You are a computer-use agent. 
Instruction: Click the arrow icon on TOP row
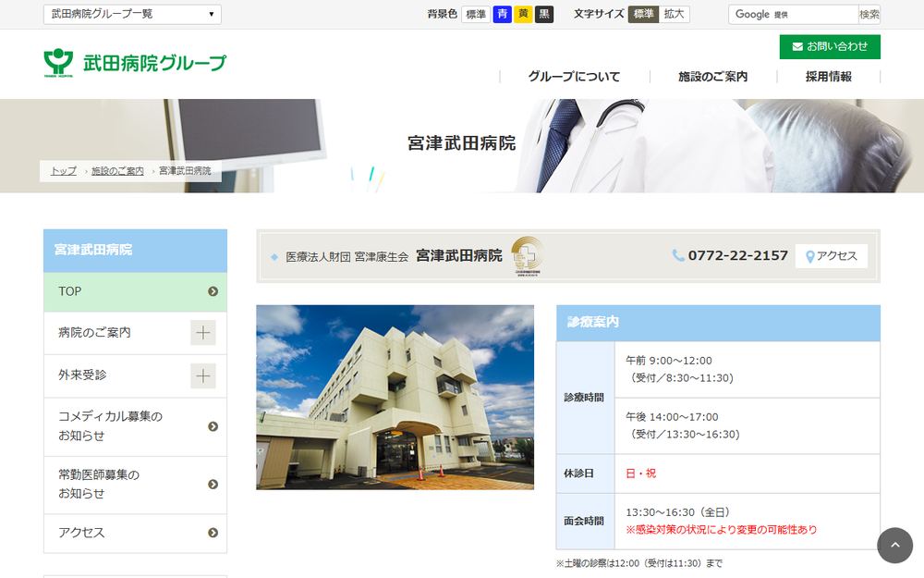click(x=213, y=291)
